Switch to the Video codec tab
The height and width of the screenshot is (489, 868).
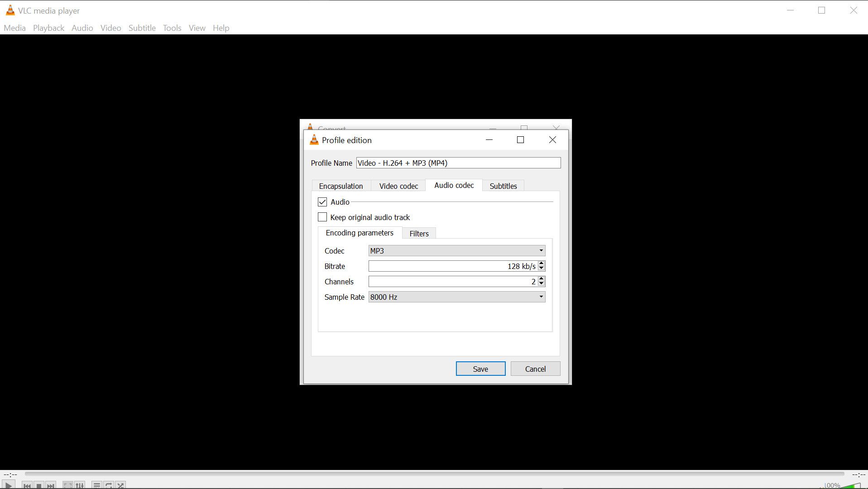[398, 186]
